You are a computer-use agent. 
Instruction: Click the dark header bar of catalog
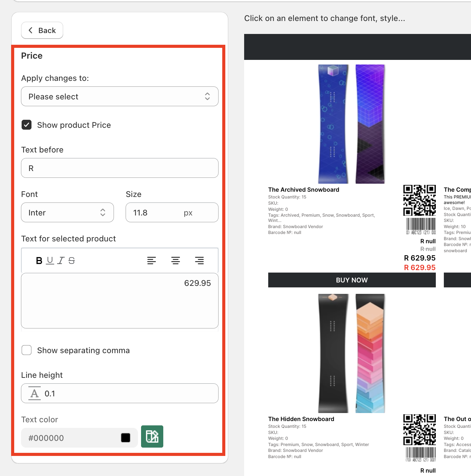pyautogui.click(x=357, y=47)
